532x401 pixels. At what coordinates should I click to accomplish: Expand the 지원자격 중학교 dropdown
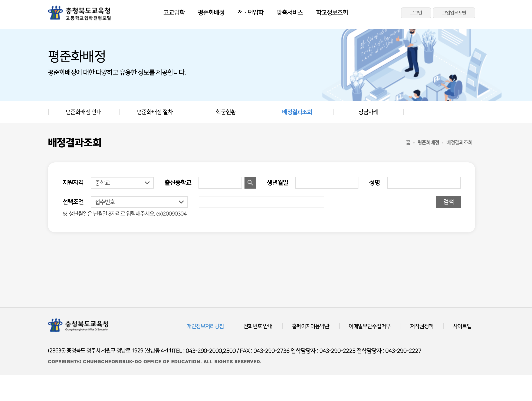point(122,183)
